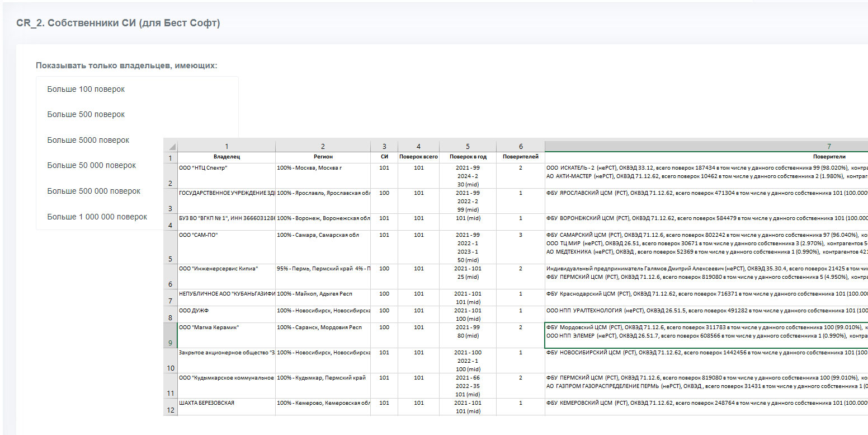Image resolution: width=868 pixels, height=435 pixels.
Task: Select the "ФБУ НОВОСИБИРСКИЙ ЦСМ" verifier cell
Action: (x=706, y=361)
